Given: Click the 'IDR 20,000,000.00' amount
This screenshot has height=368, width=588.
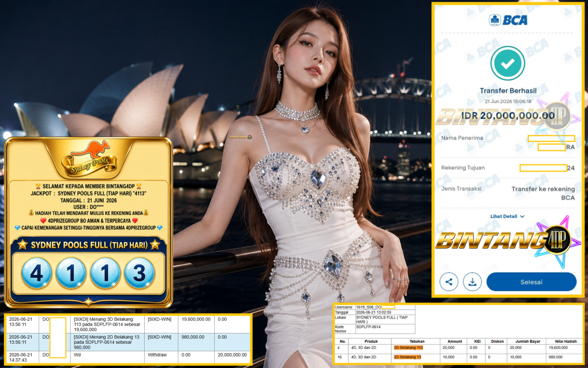Looking at the screenshot, I should 508,116.
